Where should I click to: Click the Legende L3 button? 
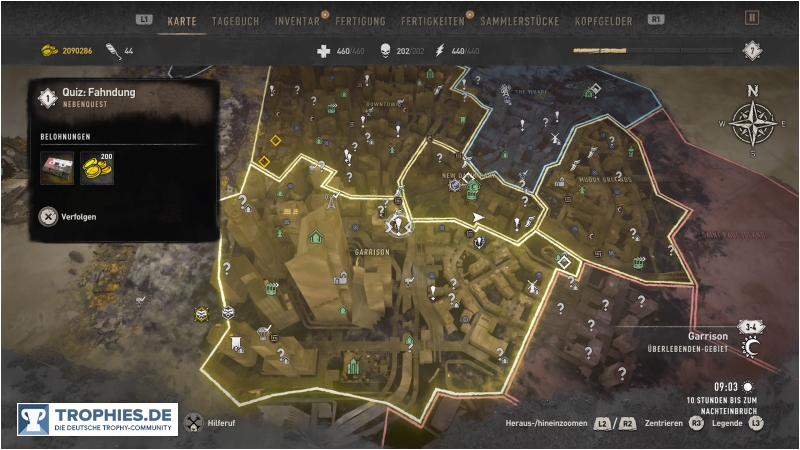(756, 423)
